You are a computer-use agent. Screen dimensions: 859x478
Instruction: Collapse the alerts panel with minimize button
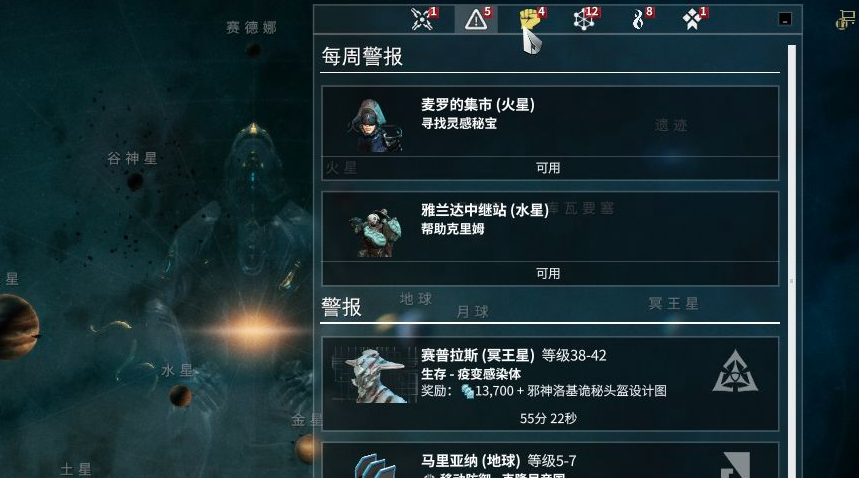pos(785,19)
